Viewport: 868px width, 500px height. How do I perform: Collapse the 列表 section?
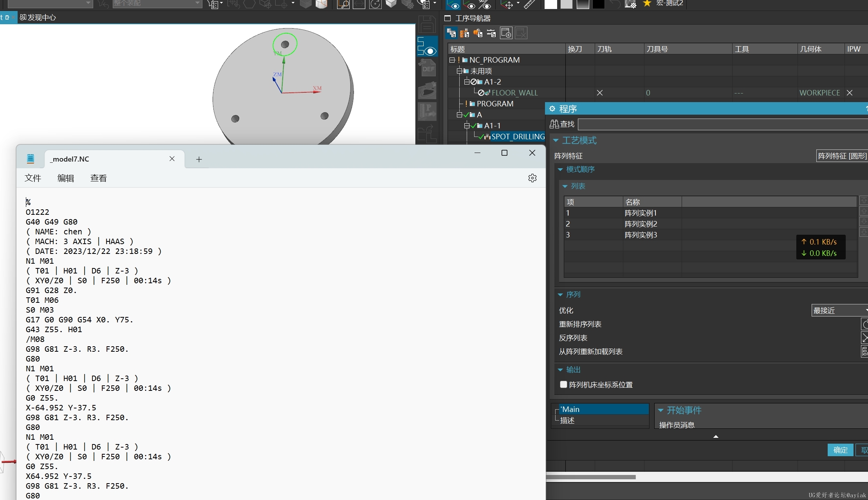coord(565,186)
